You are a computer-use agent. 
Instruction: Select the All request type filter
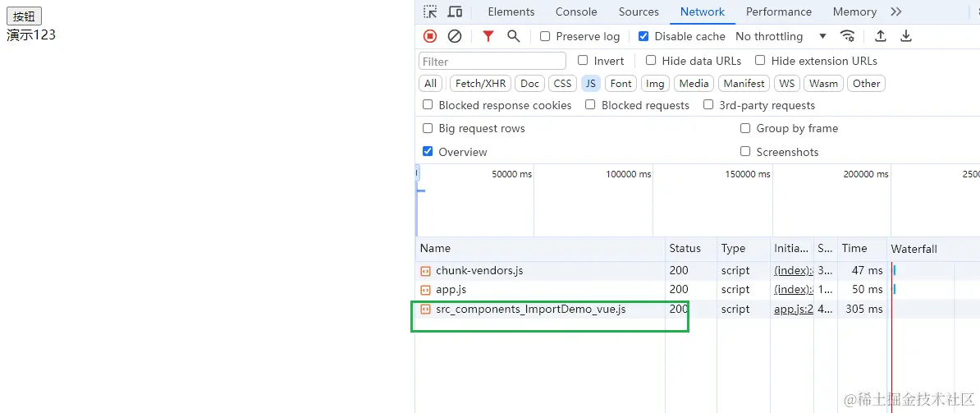tap(431, 84)
